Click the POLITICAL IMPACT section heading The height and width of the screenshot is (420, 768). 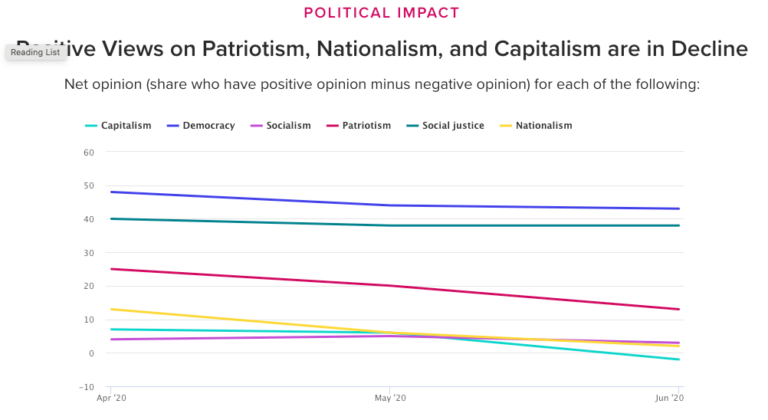pyautogui.click(x=382, y=13)
